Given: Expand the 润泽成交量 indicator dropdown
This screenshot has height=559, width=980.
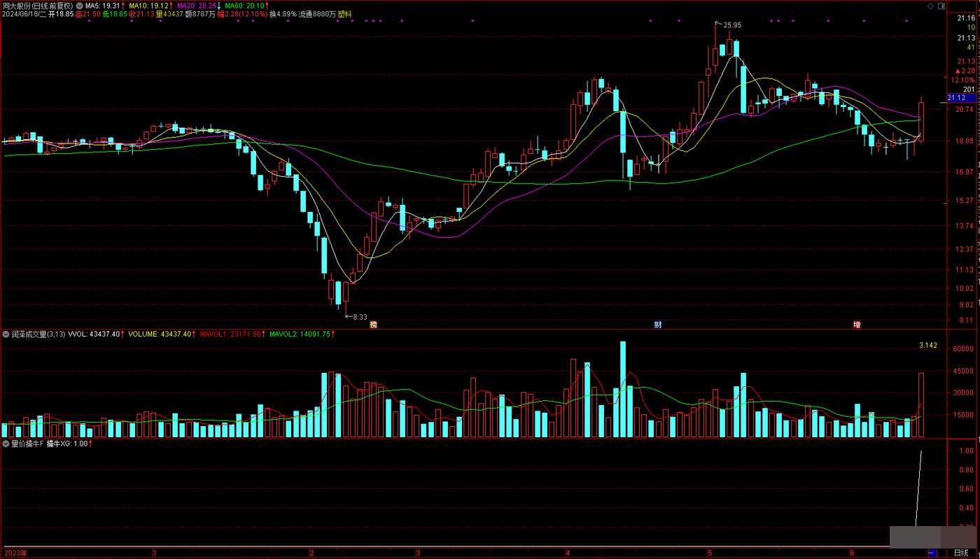Looking at the screenshot, I should (6, 334).
